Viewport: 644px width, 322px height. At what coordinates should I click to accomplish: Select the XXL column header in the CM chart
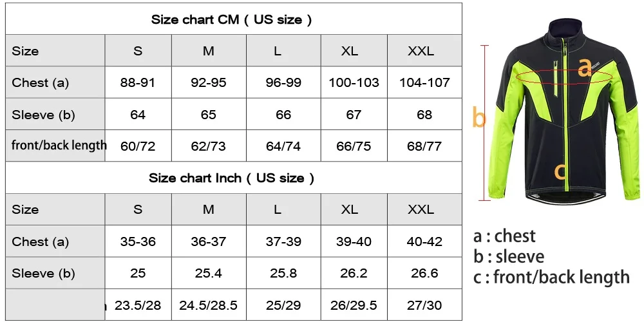tap(421, 51)
